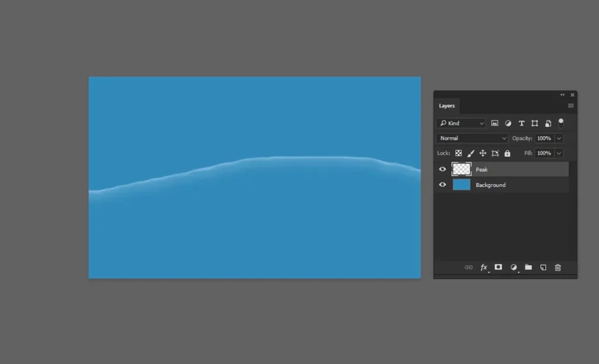Delete layer using the trash icon

pos(557,267)
